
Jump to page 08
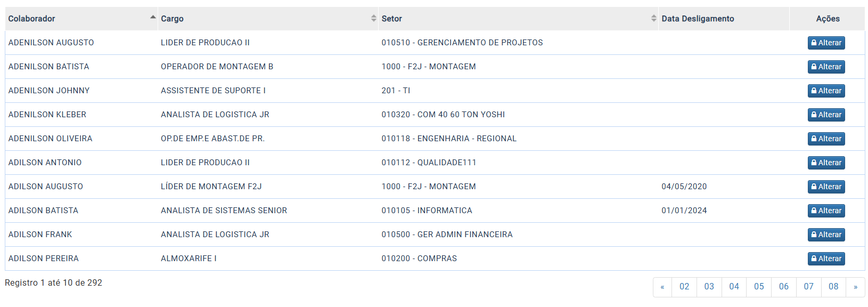click(x=833, y=287)
